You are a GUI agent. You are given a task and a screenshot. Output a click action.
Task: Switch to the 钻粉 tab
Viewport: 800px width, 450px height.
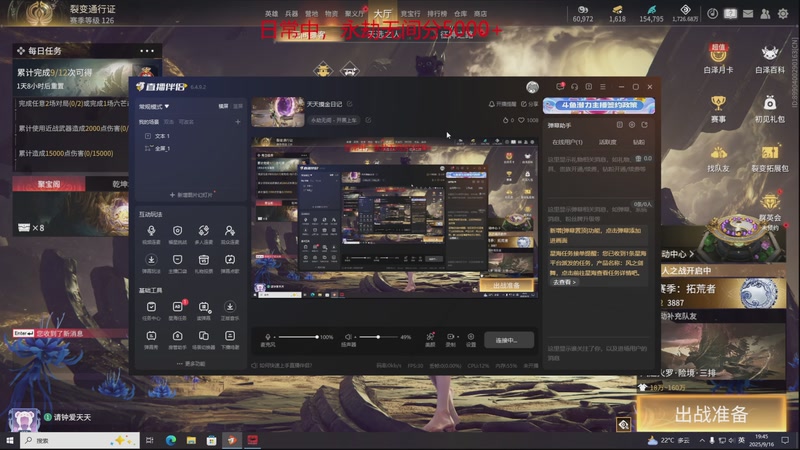click(639, 142)
